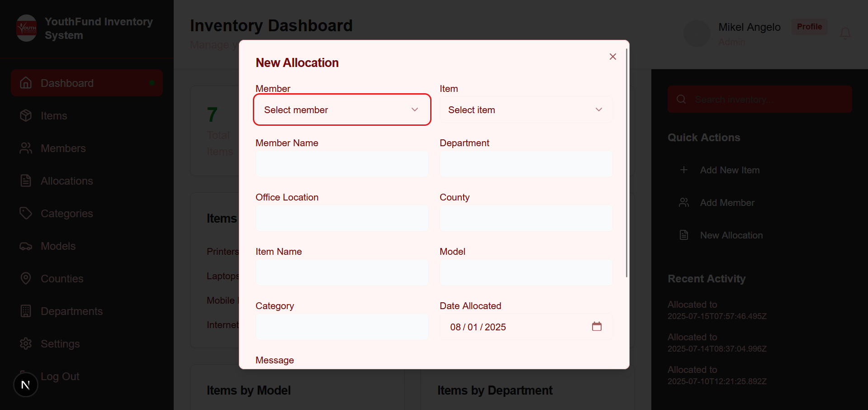Click the Inventory Dashboard title
The height and width of the screenshot is (410, 868).
click(x=271, y=25)
